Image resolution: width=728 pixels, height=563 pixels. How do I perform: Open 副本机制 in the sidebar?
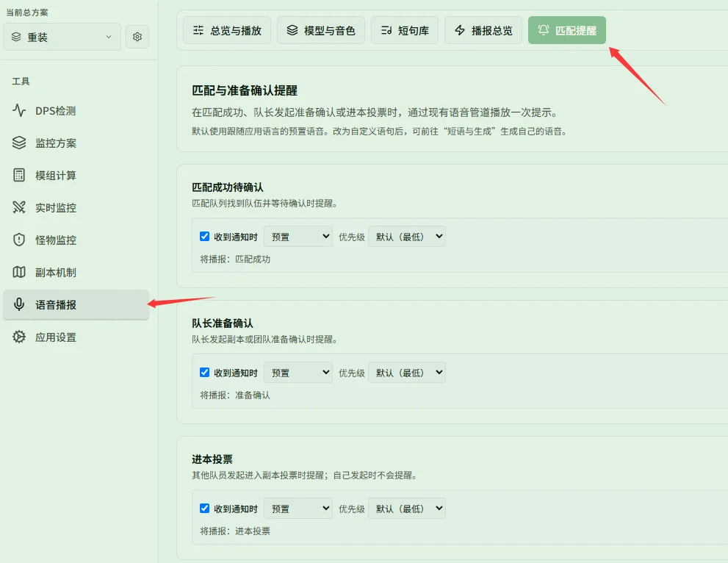click(x=76, y=272)
